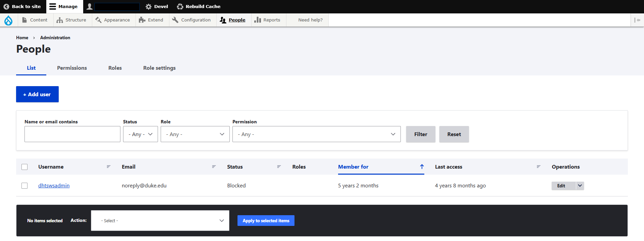Click the Back to site arrow icon
The image size is (644, 241).
6,7
